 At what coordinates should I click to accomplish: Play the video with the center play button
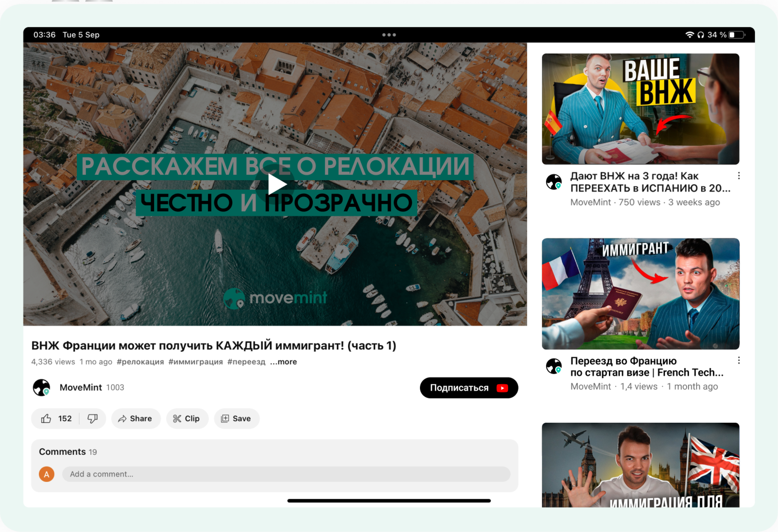[x=276, y=184]
